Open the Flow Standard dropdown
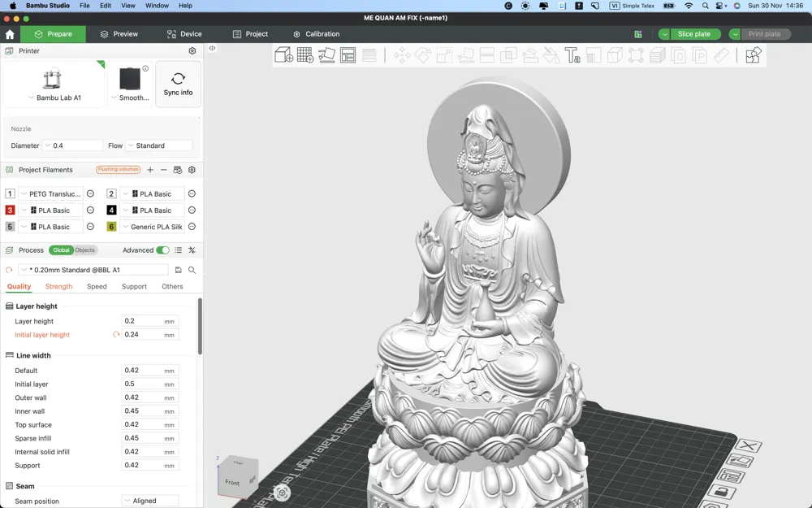This screenshot has width=812, height=508. click(158, 145)
